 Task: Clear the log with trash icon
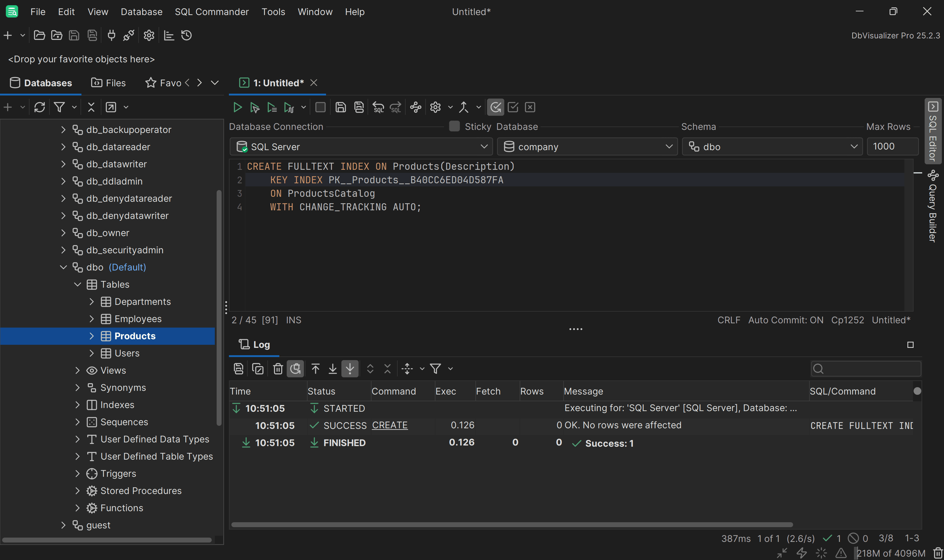coord(278,369)
